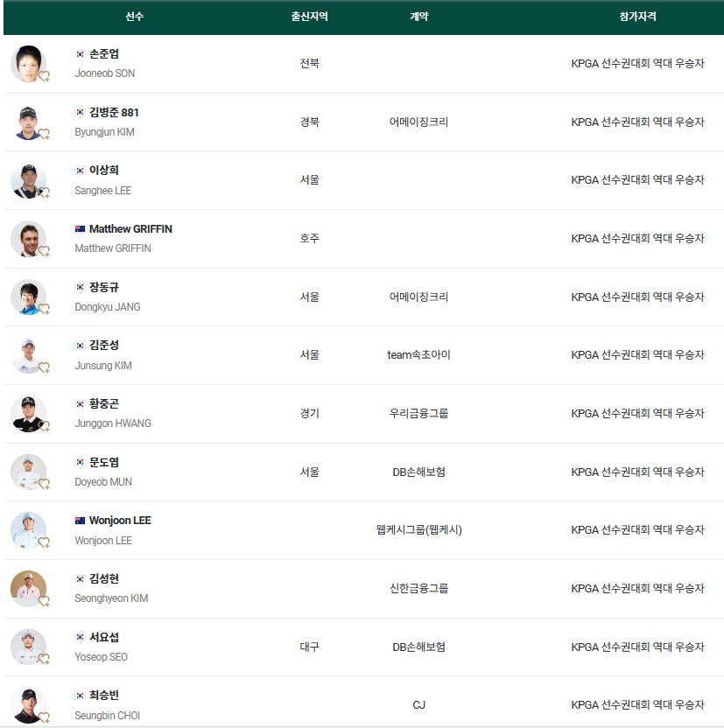Screen dimensions: 724x728
Task: Add 손준업 to favorites via heart icon
Action: (x=44, y=77)
